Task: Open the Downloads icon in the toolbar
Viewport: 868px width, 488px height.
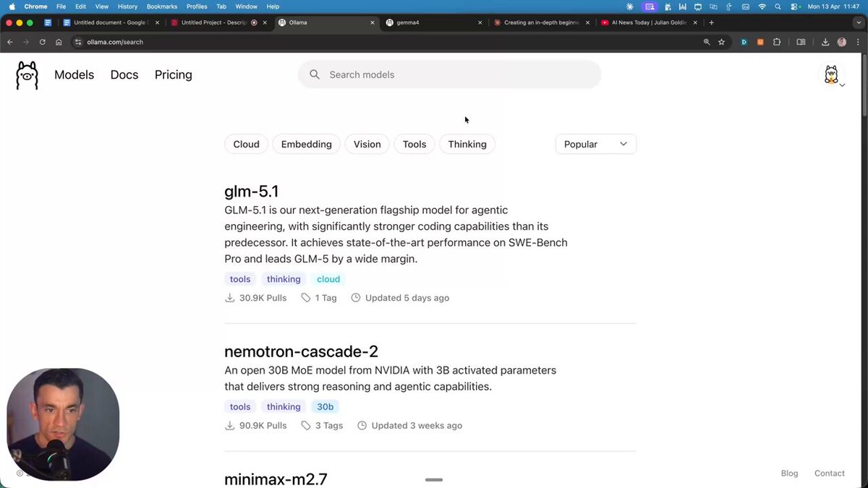Action: (825, 42)
